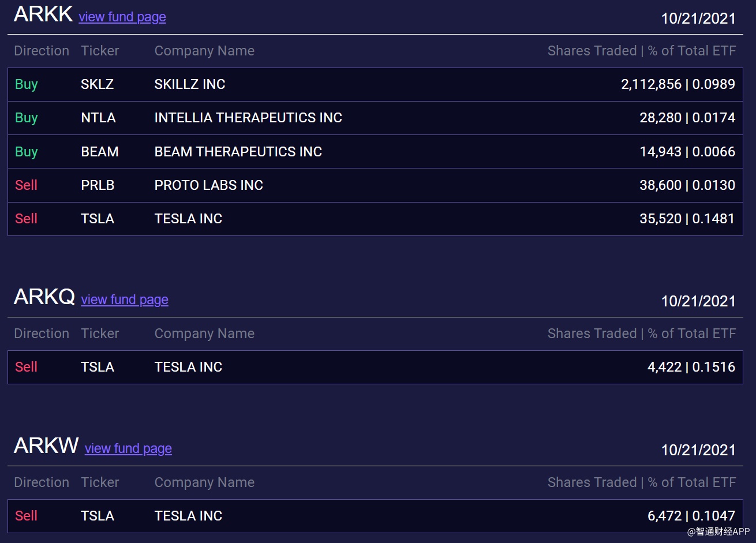Click the ARKK fund title
756x543 pixels.
point(43,14)
